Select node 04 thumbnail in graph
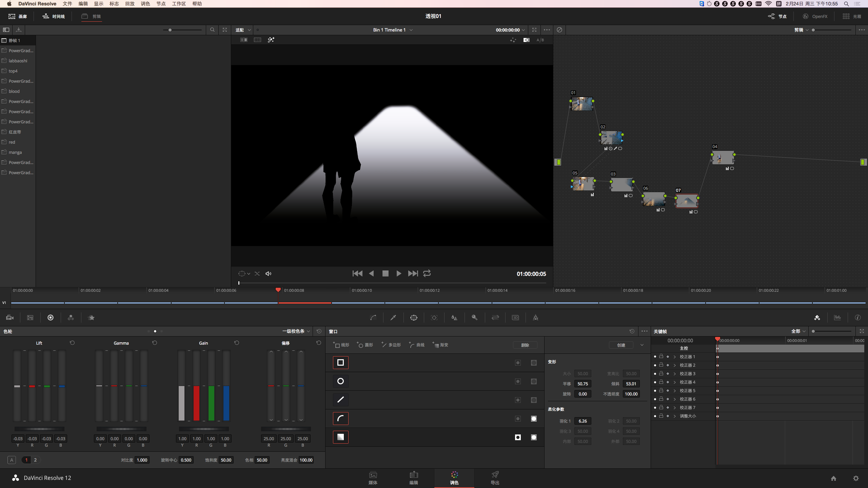 [723, 158]
